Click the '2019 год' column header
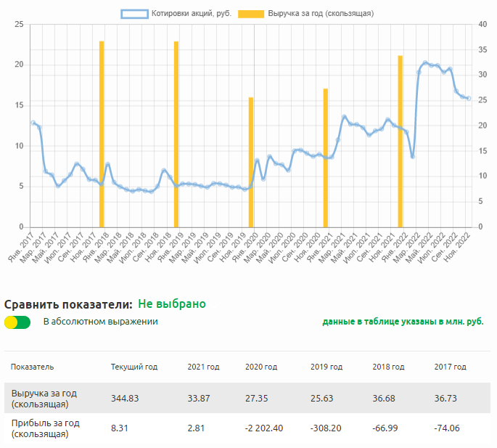Viewport: 497px width, 448px height. tap(326, 367)
